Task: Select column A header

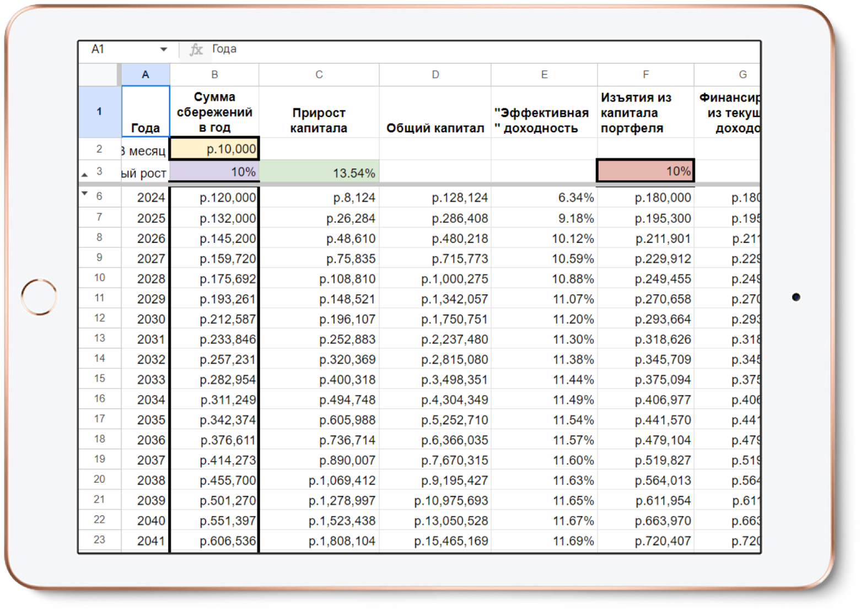Action: pyautogui.click(x=146, y=74)
